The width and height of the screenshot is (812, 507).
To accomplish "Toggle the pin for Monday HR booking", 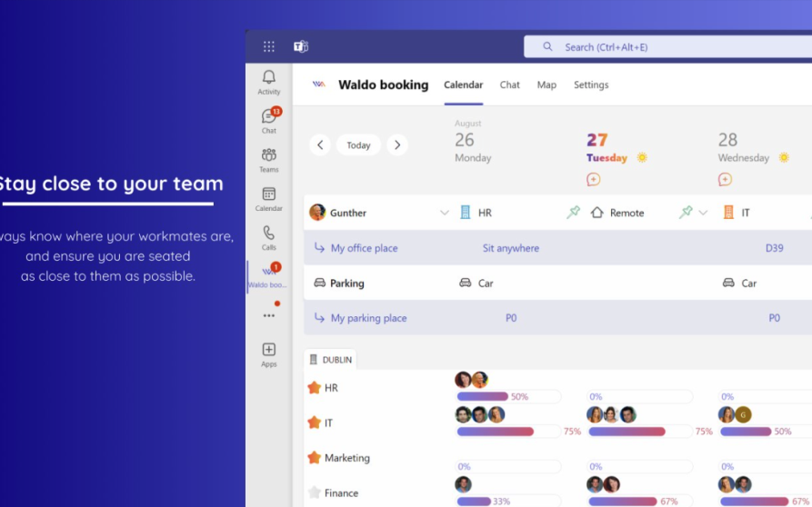I will (573, 212).
